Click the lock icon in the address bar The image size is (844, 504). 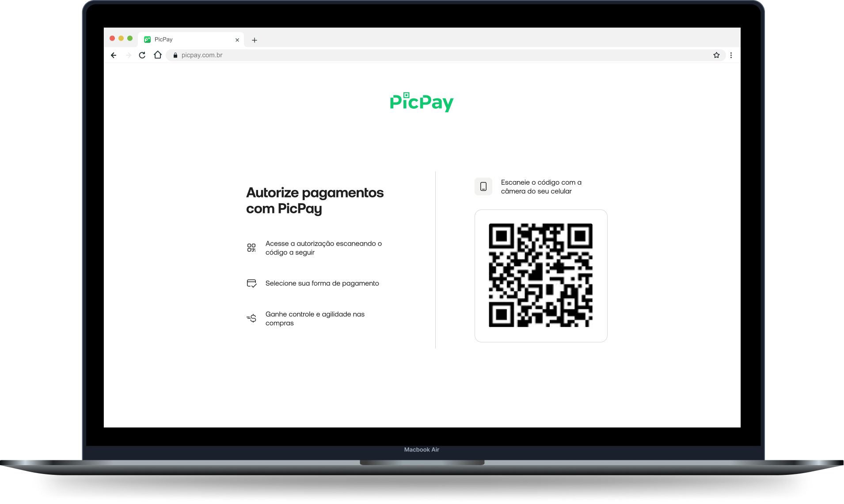click(175, 55)
